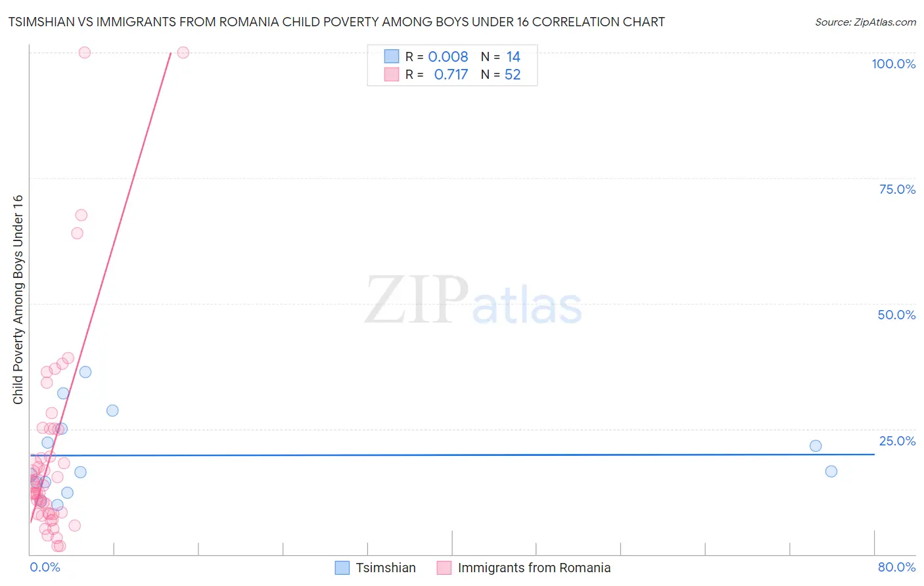Click the Child Poverty Among Boys Under 16 axis title

click(x=18, y=300)
